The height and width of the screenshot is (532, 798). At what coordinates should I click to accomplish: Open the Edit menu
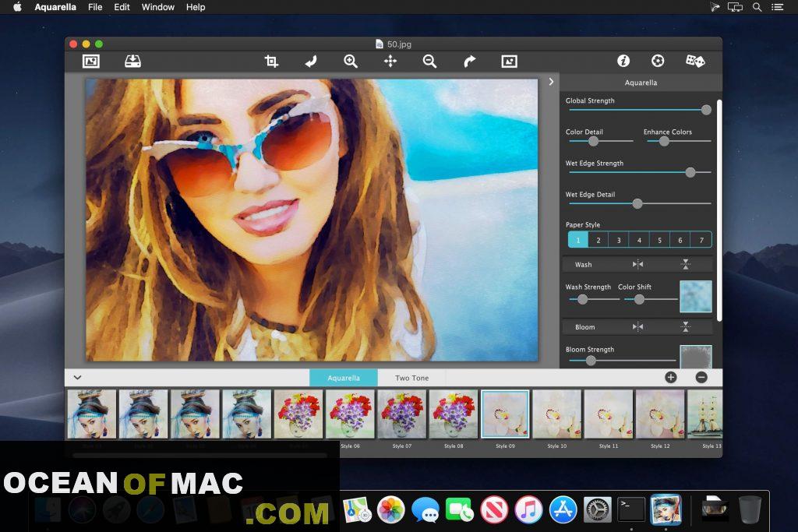pyautogui.click(x=122, y=7)
